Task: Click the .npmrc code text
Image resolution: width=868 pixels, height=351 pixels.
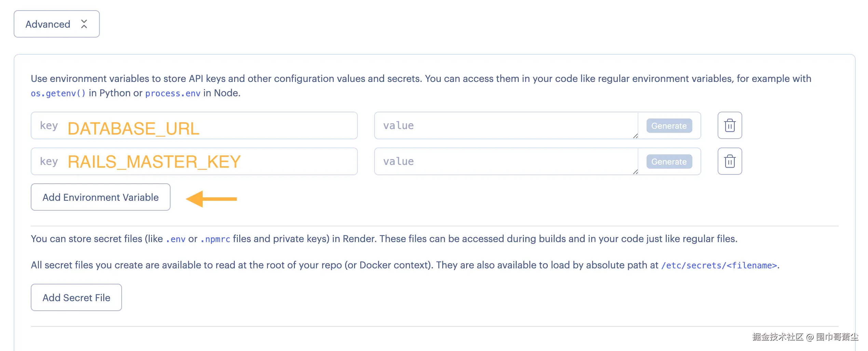Action: (215, 239)
